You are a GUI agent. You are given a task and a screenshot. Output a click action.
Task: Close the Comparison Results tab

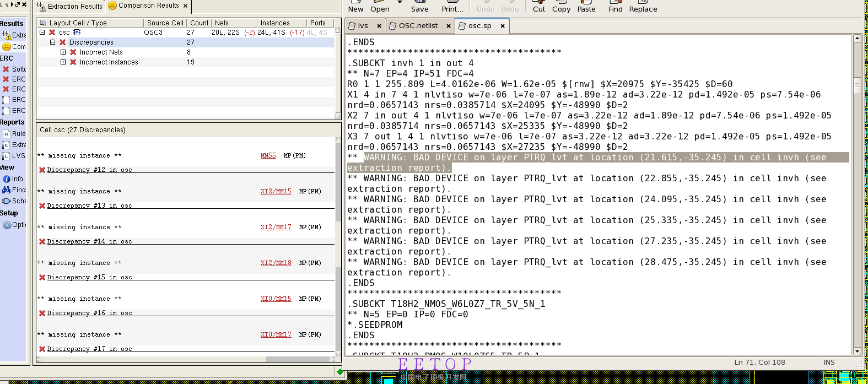[x=186, y=6]
